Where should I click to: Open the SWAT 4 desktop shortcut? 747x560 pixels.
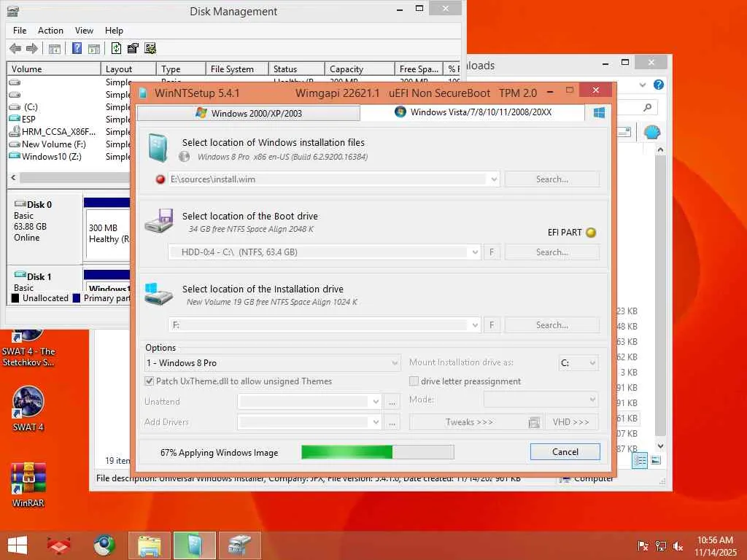[28, 408]
